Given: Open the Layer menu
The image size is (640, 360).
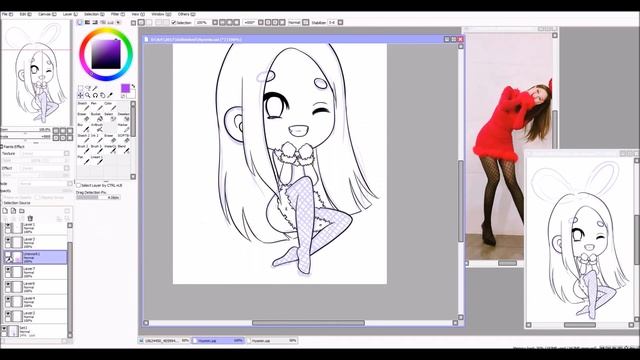Looking at the screenshot, I should click(70, 14).
